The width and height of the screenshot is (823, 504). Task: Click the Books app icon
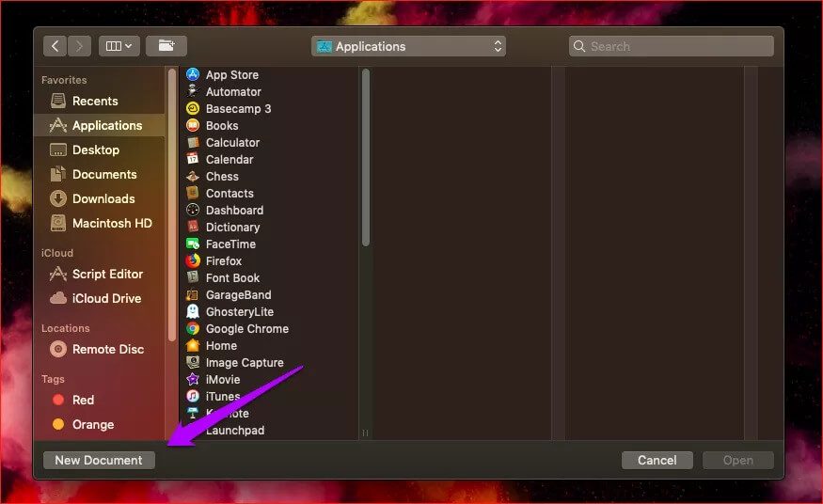coord(193,125)
